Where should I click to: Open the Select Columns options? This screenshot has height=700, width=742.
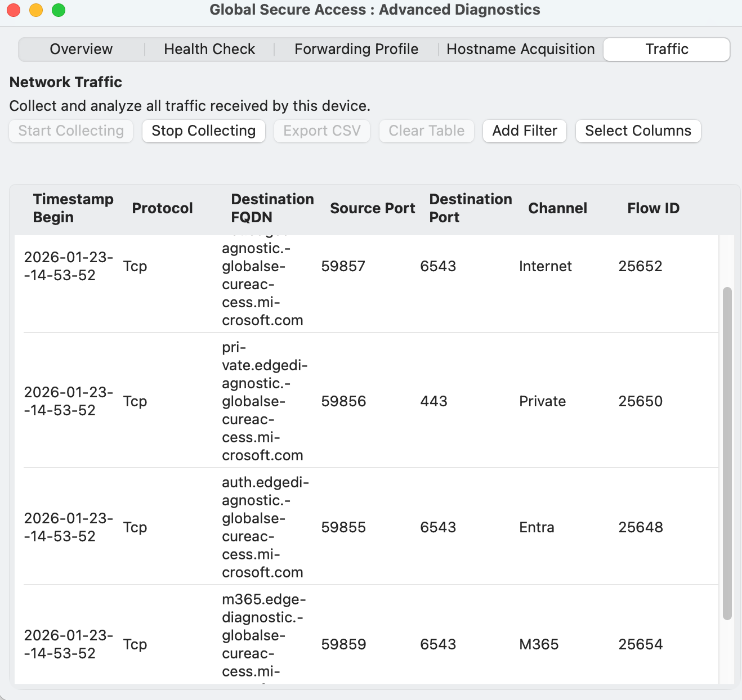638,131
